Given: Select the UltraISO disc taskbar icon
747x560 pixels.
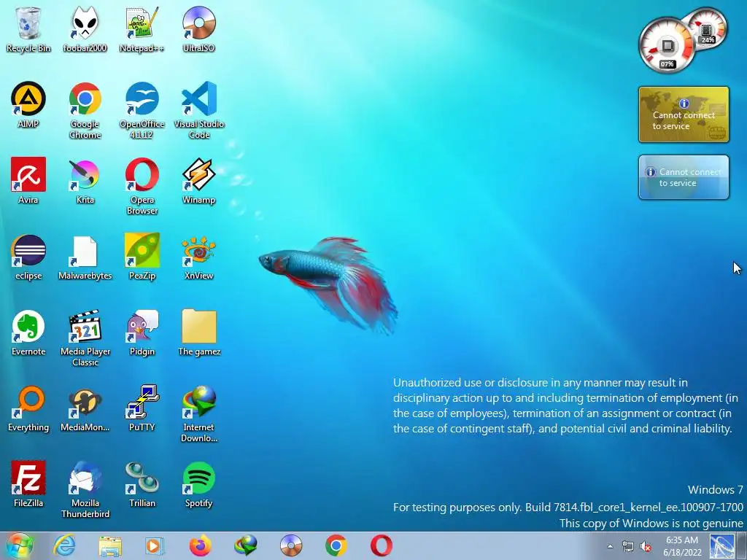Looking at the screenshot, I should [x=291, y=545].
